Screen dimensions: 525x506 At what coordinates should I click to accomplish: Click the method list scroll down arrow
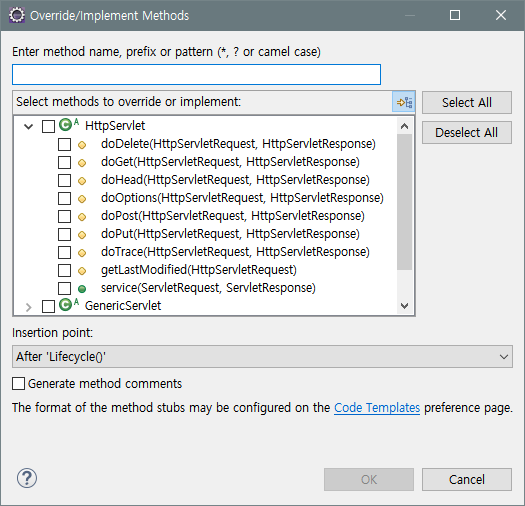404,306
